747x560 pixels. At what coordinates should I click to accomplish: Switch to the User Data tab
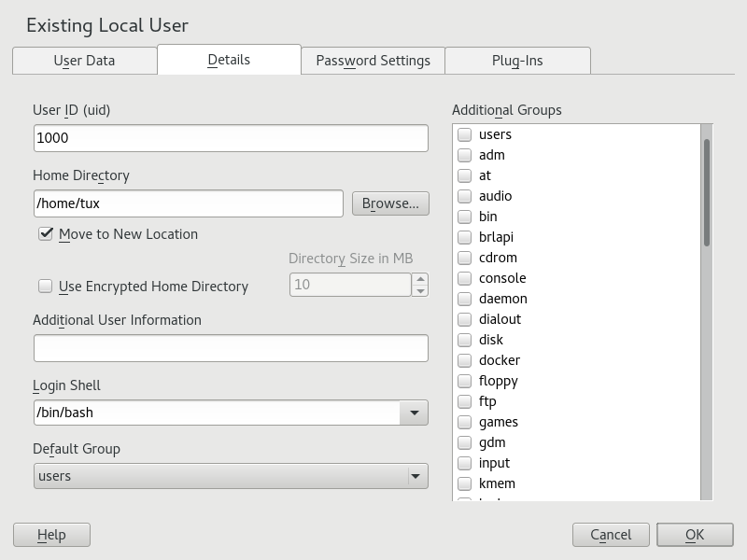click(84, 61)
